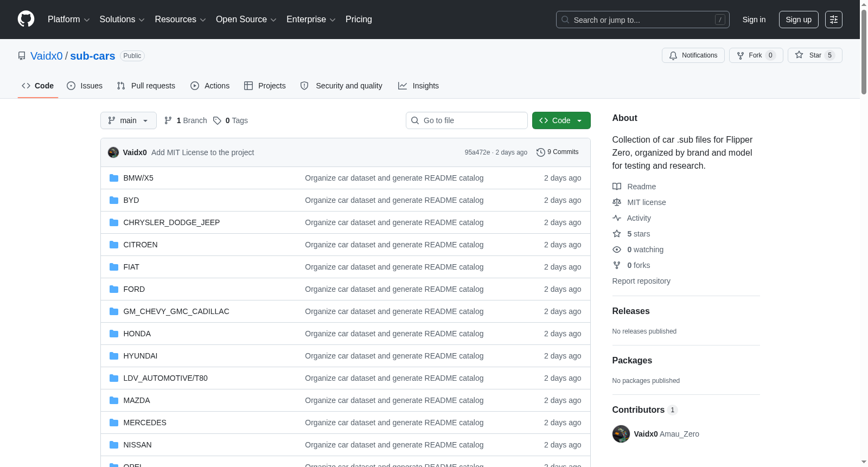
Task: Expand the Open Source menu
Action: 246,20
